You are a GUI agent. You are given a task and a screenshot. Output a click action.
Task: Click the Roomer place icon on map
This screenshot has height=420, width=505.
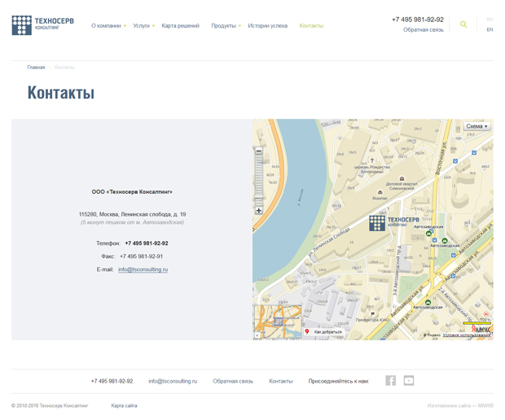click(380, 192)
